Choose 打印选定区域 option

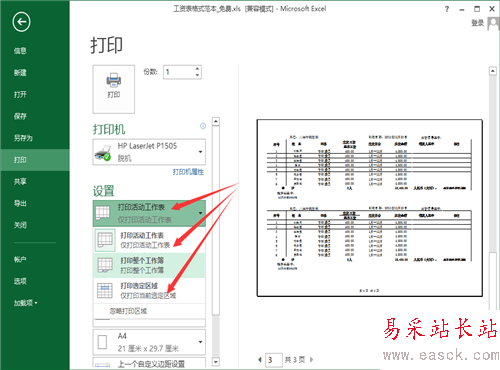click(x=149, y=290)
